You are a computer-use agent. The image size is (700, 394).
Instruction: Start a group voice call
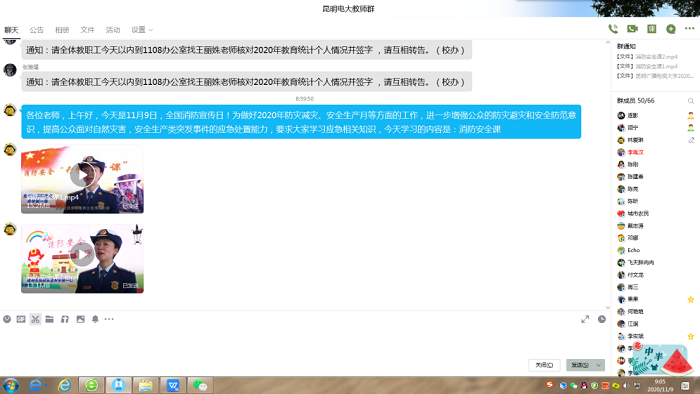click(613, 29)
